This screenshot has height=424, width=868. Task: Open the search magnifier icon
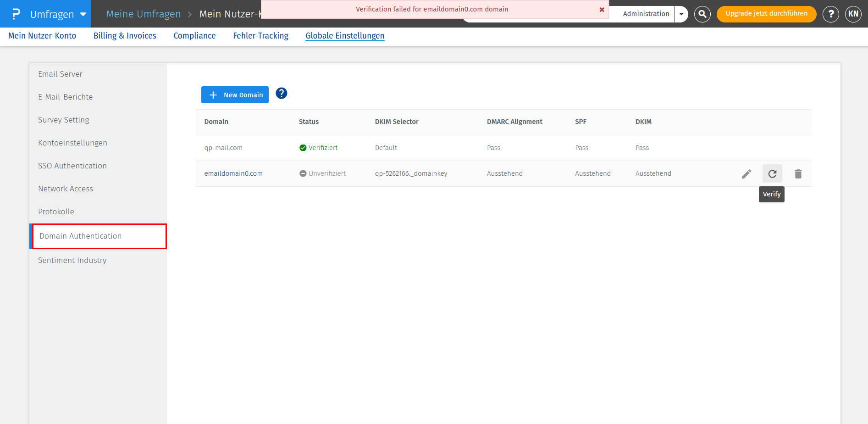click(x=702, y=14)
